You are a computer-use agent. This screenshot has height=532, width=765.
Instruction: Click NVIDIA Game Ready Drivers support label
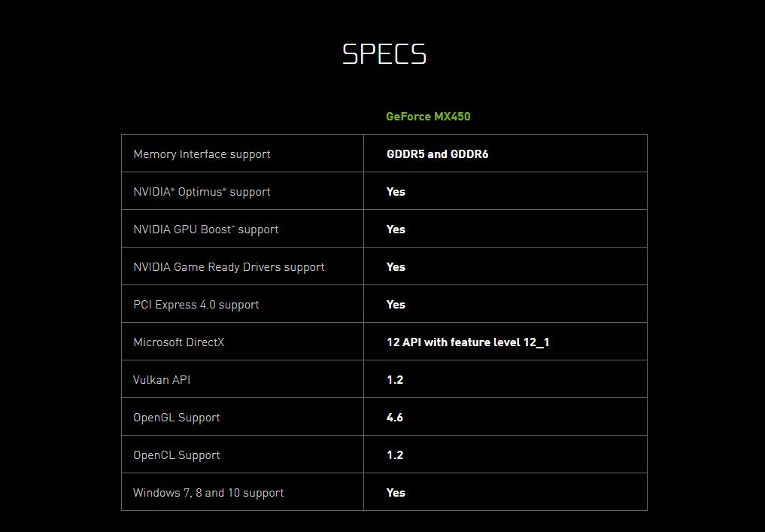point(229,267)
